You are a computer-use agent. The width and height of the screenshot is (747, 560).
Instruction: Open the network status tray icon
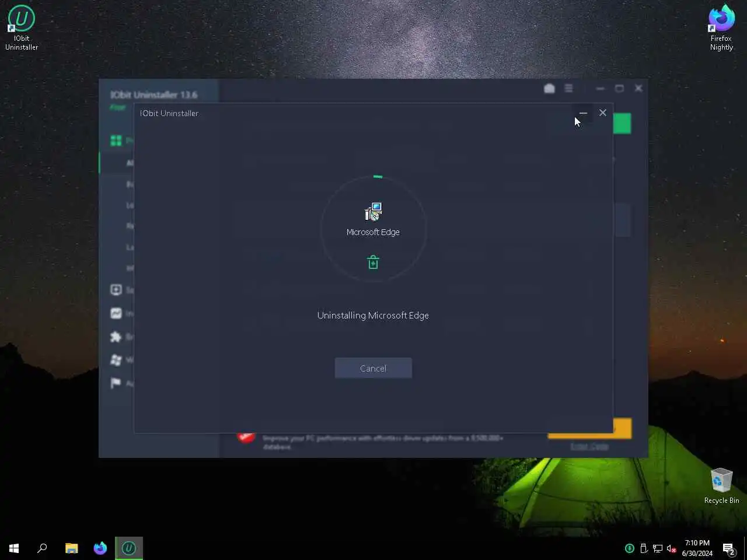tap(658, 548)
